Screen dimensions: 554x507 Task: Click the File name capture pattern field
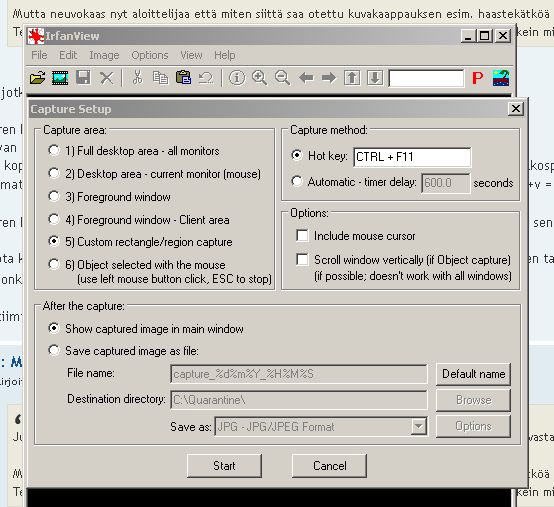[x=299, y=374]
